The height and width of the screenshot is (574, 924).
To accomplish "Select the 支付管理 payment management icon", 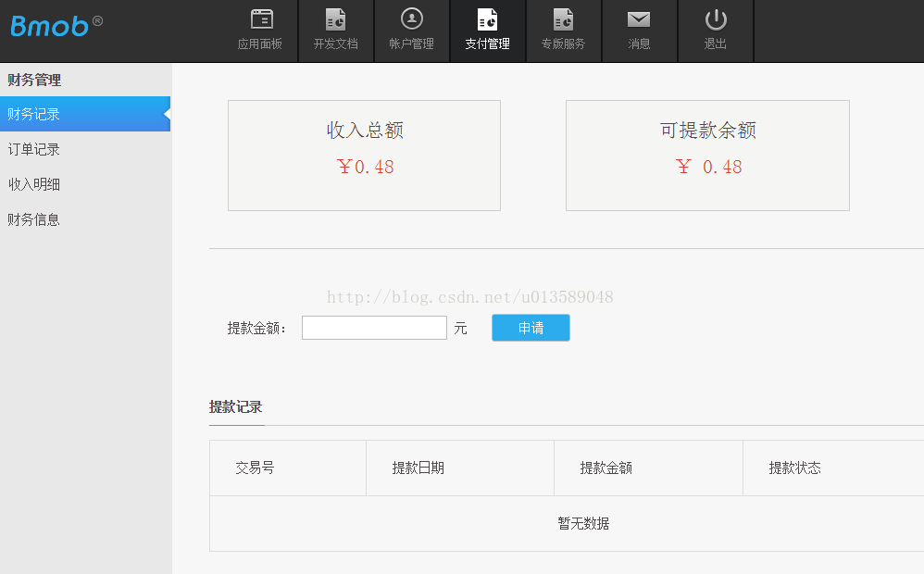I will (487, 31).
